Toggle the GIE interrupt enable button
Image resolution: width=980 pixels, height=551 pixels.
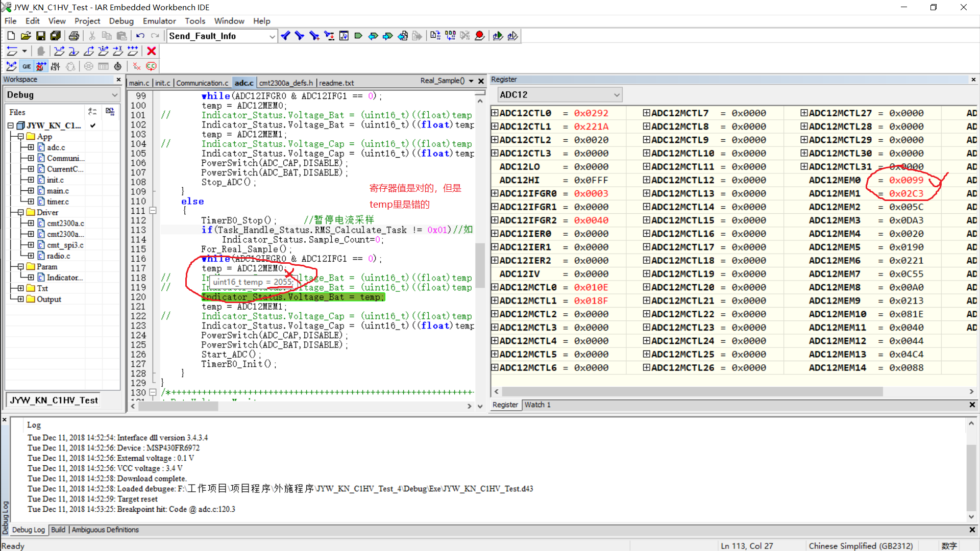pos(27,66)
